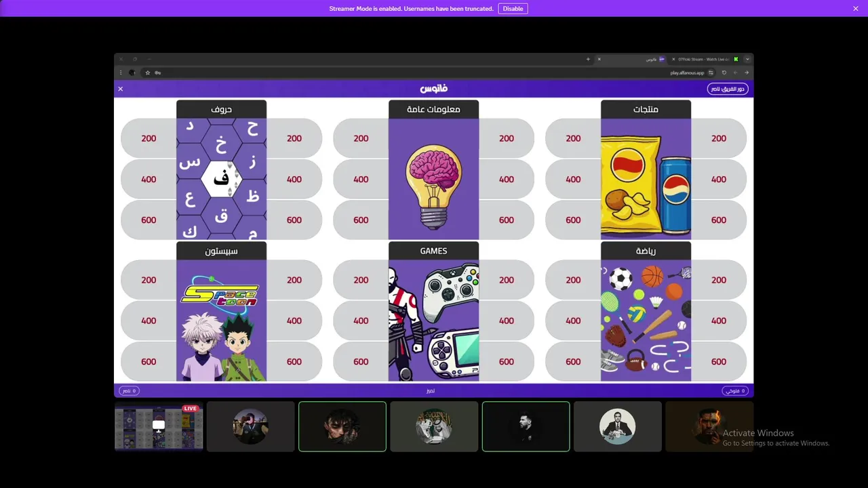
Task: Pick 600 points right of منتجات
Action: click(719, 220)
